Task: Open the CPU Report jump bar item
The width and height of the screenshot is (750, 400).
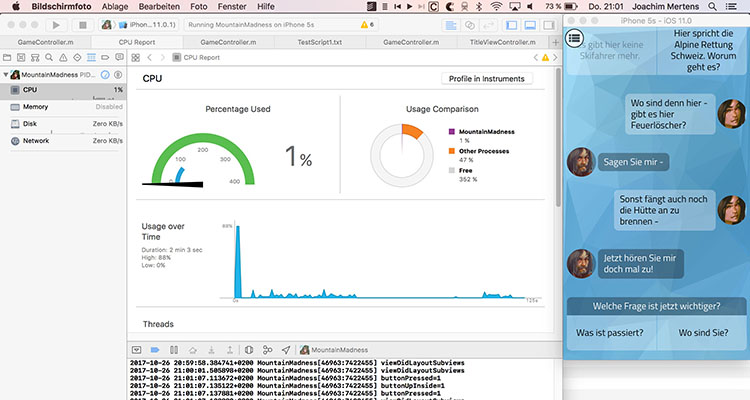Action: (197, 57)
